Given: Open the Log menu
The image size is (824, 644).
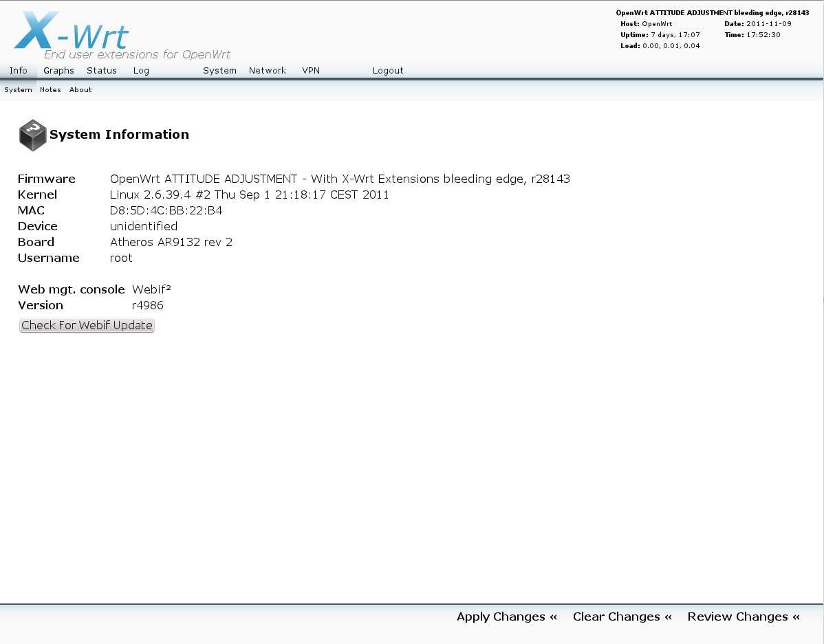Looking at the screenshot, I should coord(141,70).
